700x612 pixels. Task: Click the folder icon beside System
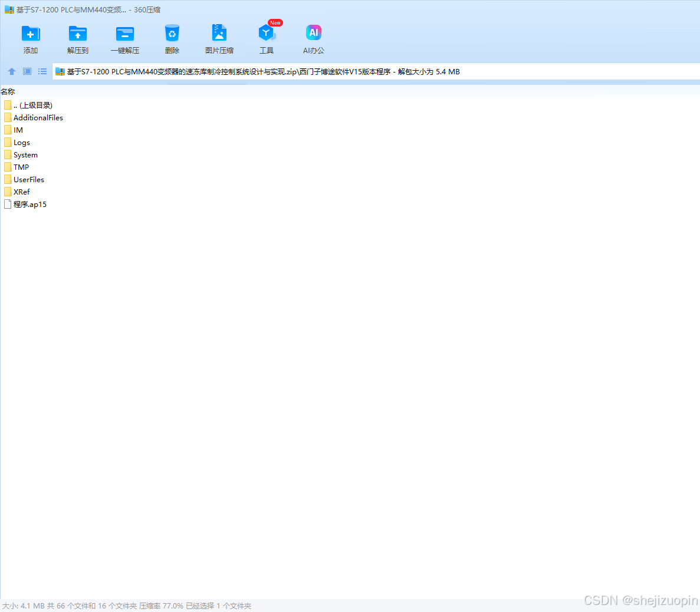8,155
